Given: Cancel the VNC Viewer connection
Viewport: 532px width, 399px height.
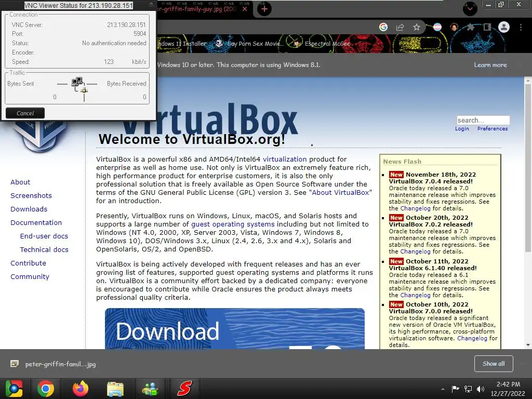Looking at the screenshot, I should [x=25, y=113].
